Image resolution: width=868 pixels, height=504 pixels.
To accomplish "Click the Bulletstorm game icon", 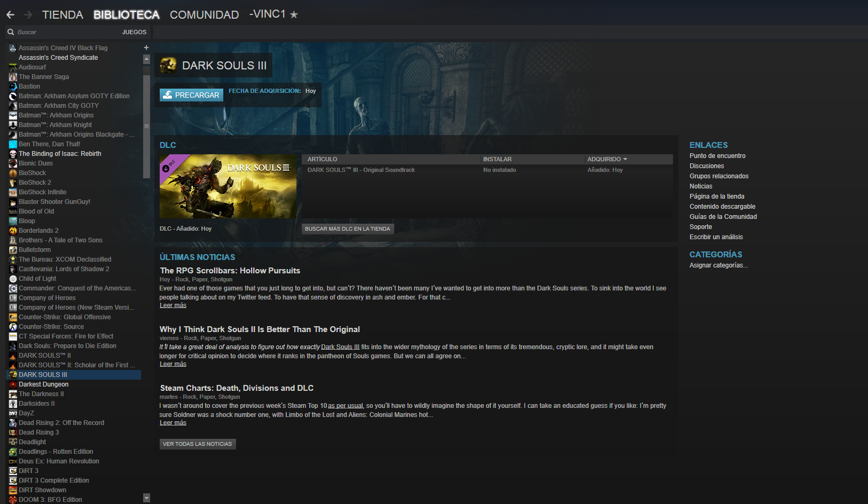I will coord(13,250).
